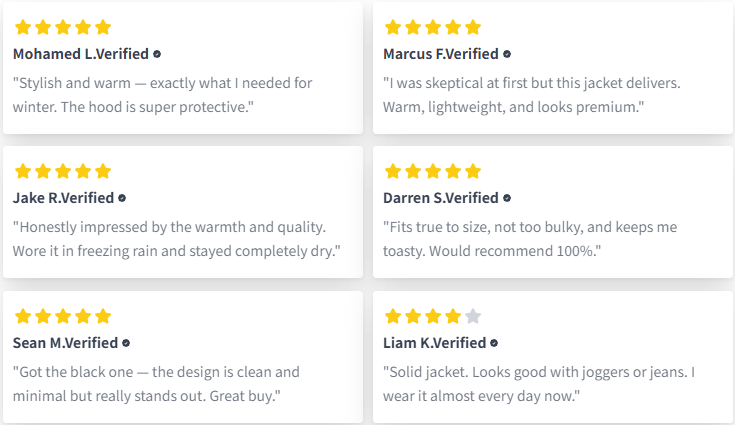Click Darren S.'s fits true to size review
Screen dimensions: 735x425
(530, 239)
